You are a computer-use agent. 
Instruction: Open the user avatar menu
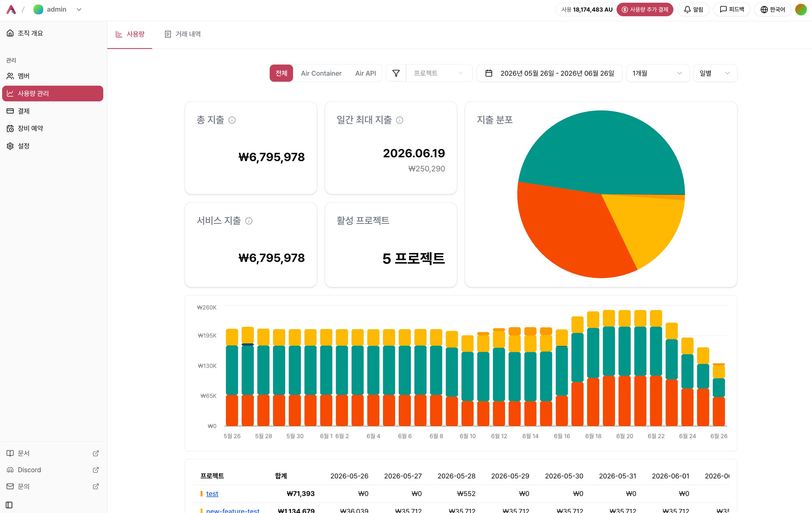click(x=801, y=9)
